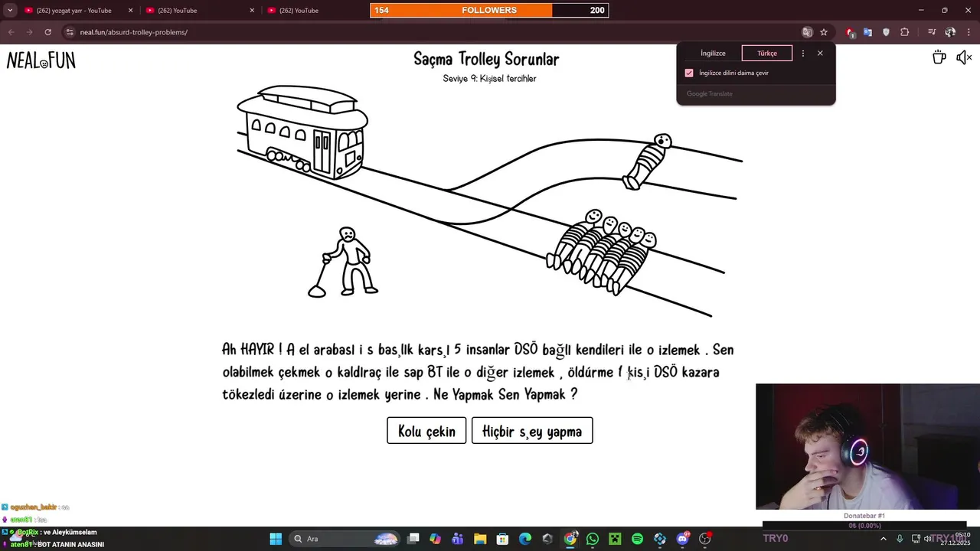
Task: Open the Google Translate extension icon in the toolbar
Action: coord(867,32)
